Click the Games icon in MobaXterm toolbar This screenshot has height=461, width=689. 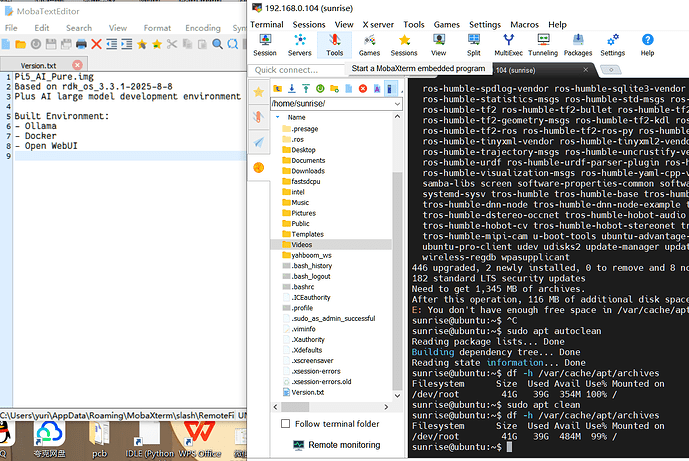(369, 45)
